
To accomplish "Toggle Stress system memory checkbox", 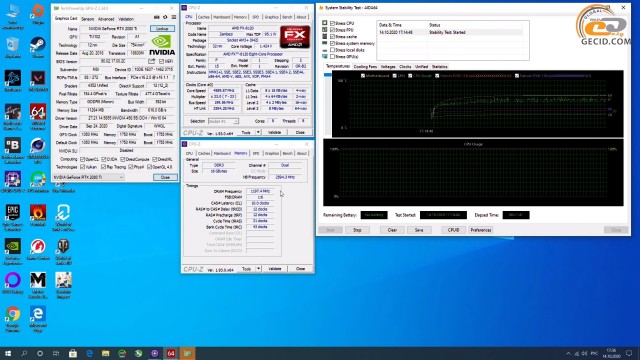I will 332,43.
